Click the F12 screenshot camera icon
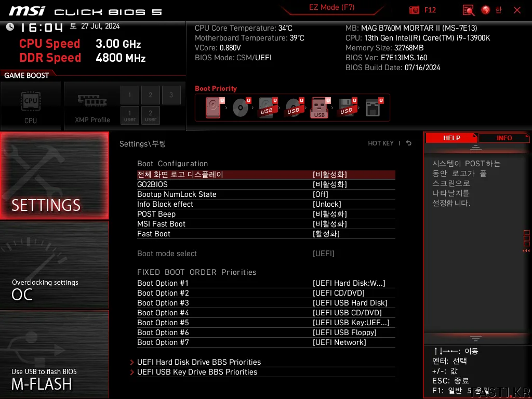The image size is (532, 399). coord(414,10)
